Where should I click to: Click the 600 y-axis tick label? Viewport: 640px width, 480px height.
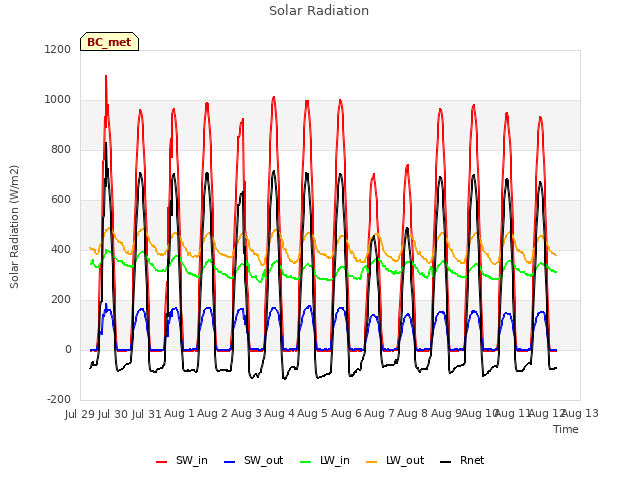point(61,200)
